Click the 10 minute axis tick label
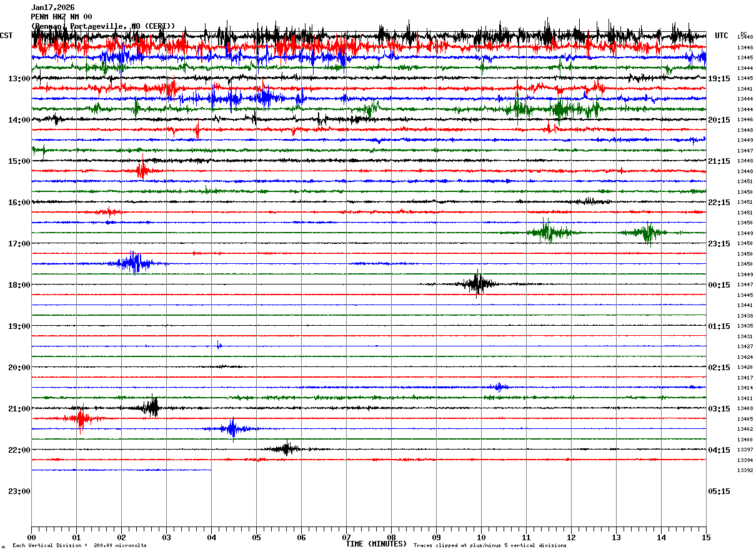756x554 pixels. coord(481,537)
